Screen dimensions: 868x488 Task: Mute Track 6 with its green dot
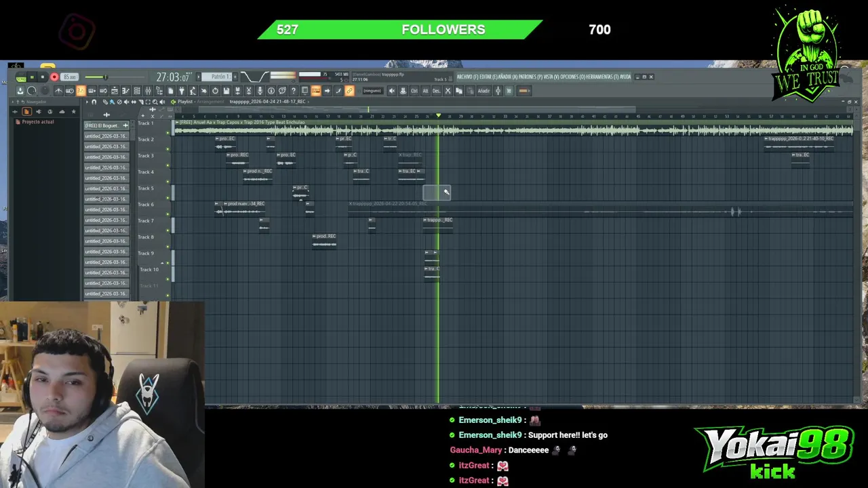point(167,213)
